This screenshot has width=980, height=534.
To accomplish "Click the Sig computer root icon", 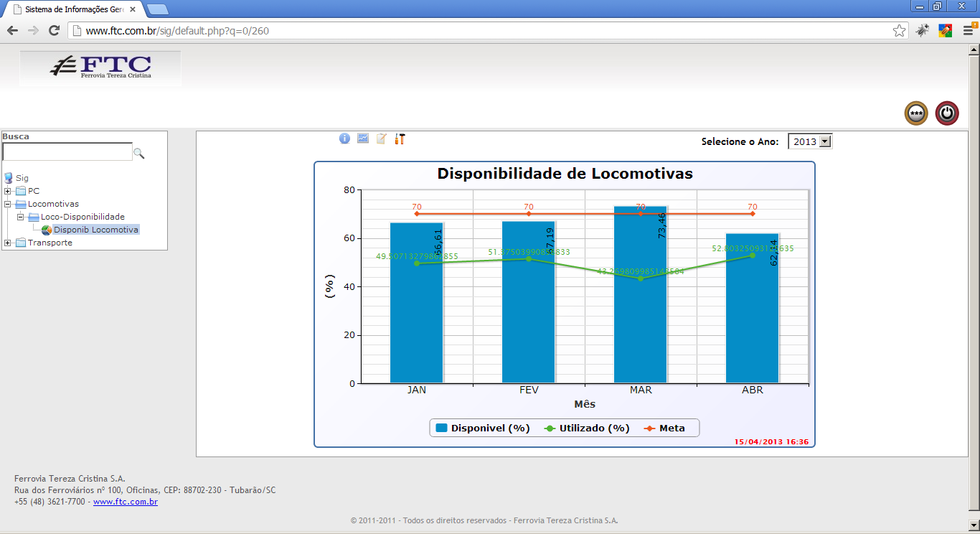I will [x=9, y=178].
